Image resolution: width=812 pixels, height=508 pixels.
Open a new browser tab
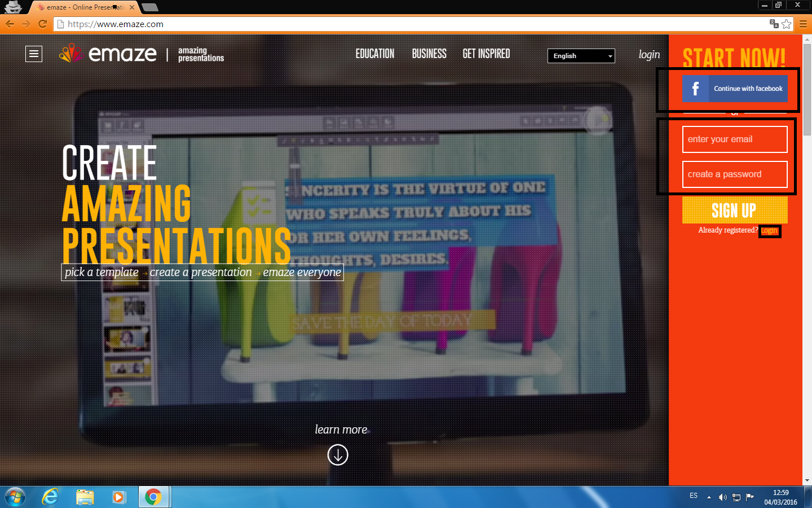pyautogui.click(x=149, y=7)
